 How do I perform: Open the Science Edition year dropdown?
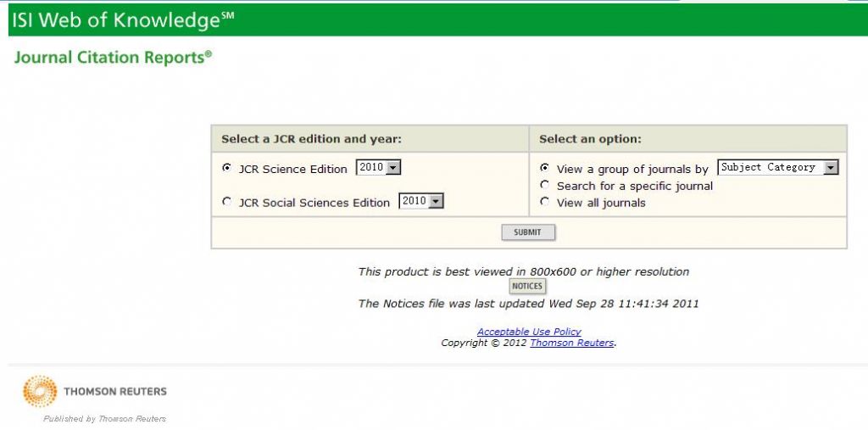378,167
